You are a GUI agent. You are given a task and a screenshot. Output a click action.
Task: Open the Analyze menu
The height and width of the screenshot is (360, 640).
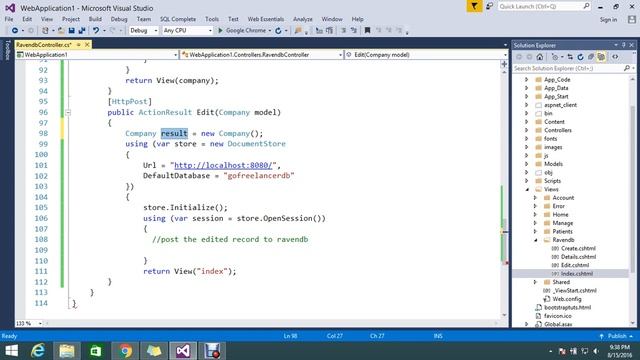point(302,19)
